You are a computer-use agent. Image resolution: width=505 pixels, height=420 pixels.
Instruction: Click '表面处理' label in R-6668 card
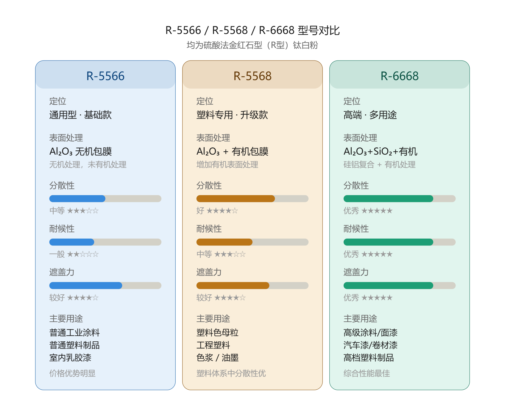pyautogui.click(x=360, y=138)
